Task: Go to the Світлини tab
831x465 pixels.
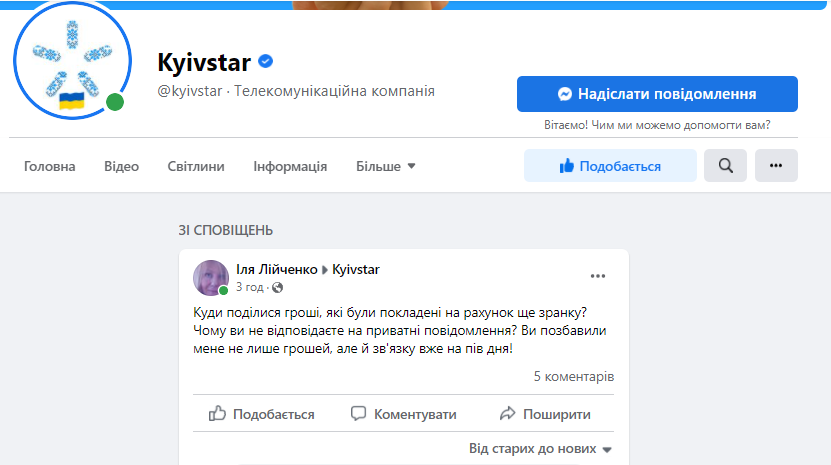Action: click(196, 166)
